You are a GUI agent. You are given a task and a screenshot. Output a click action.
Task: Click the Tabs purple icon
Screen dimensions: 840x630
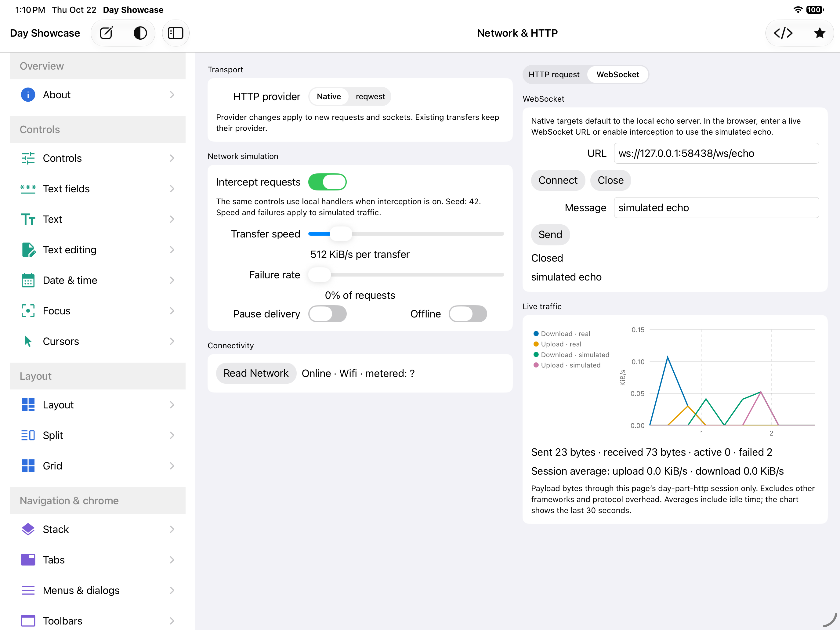tap(28, 560)
